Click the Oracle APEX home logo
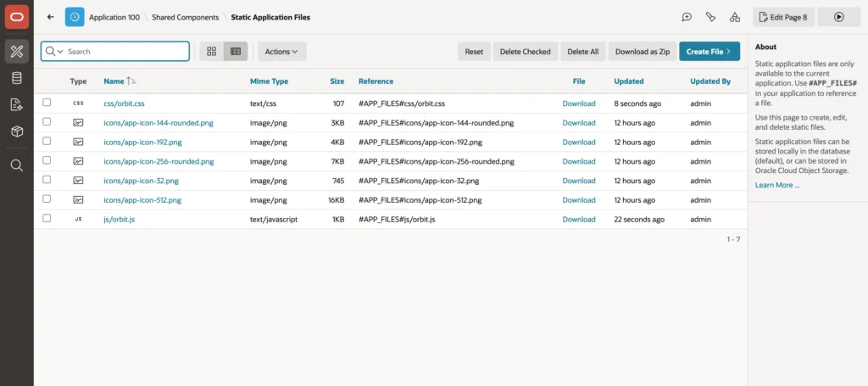Viewport: 868px width, 386px height. 17,17
